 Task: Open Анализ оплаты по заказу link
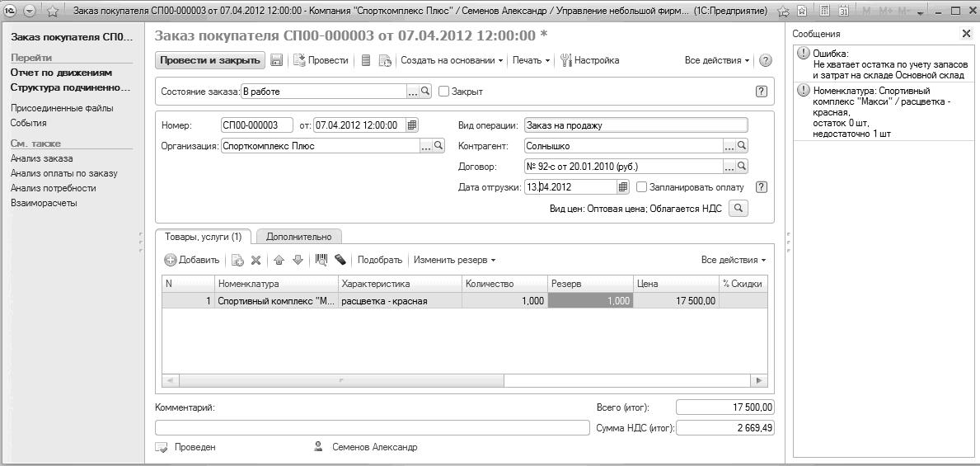63,173
